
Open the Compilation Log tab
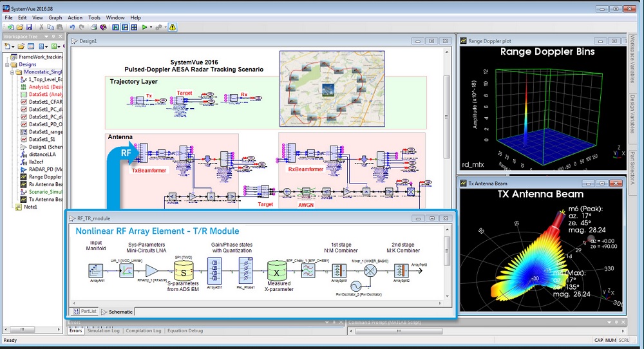[x=144, y=330]
